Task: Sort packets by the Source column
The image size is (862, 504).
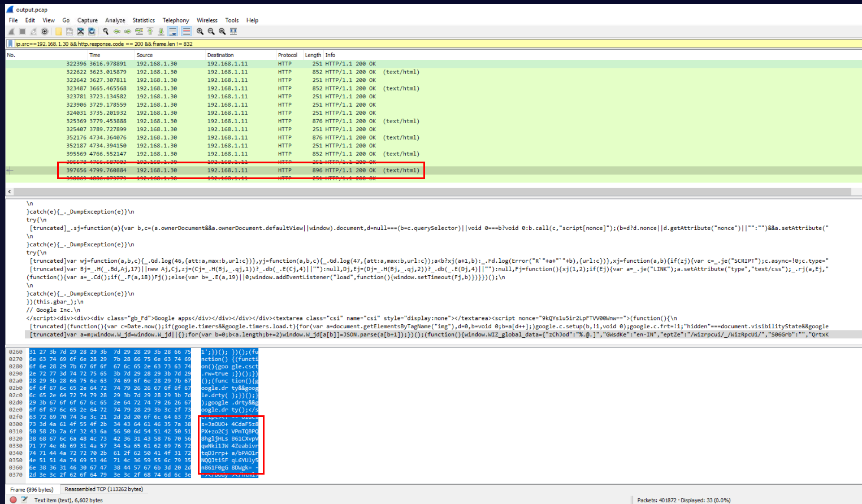Action: pyautogui.click(x=170, y=55)
